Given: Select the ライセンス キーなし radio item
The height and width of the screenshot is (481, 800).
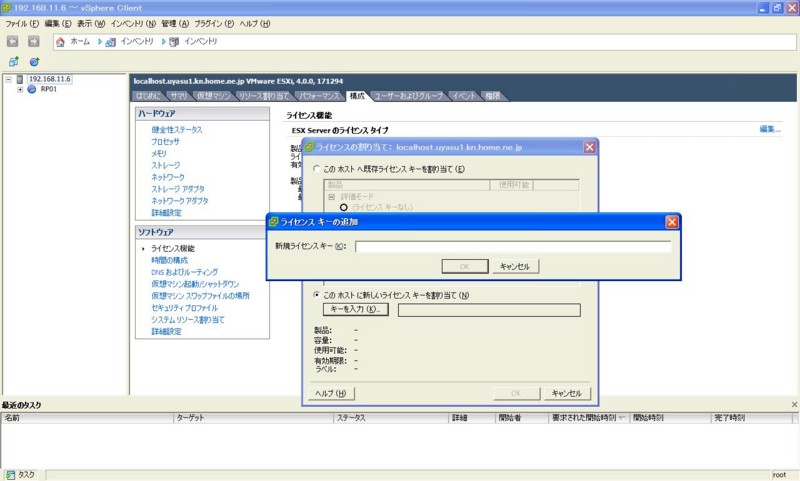Looking at the screenshot, I should pyautogui.click(x=343, y=207).
